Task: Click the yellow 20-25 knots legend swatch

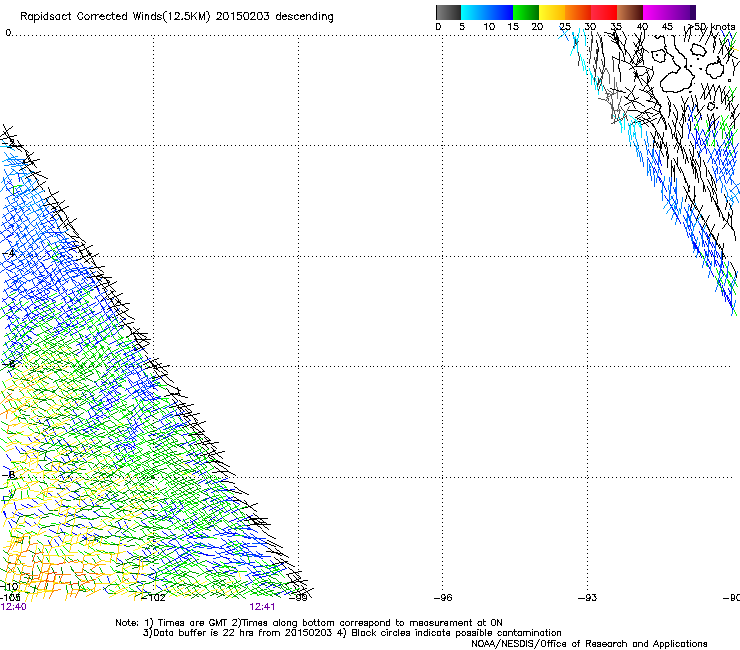Action: tap(552, 12)
